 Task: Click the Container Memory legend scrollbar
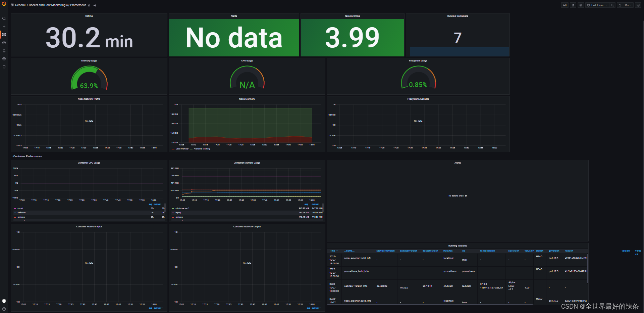pos(323,208)
